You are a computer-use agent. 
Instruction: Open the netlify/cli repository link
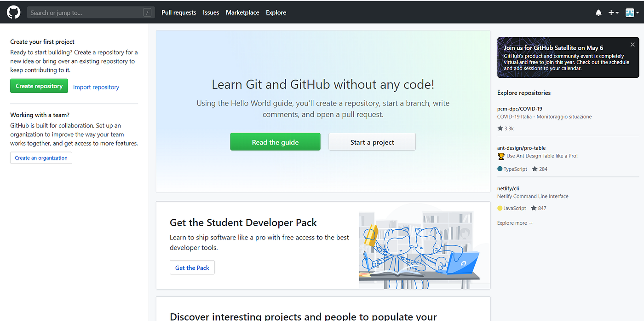(x=508, y=188)
